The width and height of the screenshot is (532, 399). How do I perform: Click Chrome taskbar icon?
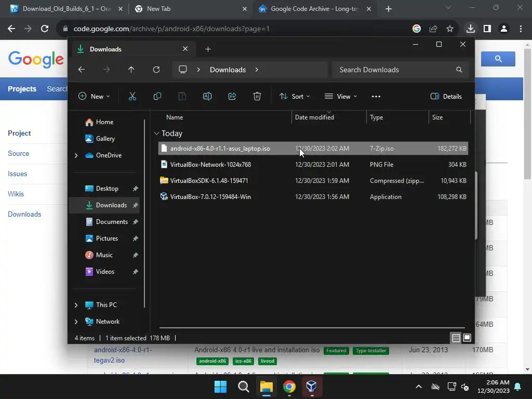[x=289, y=387]
